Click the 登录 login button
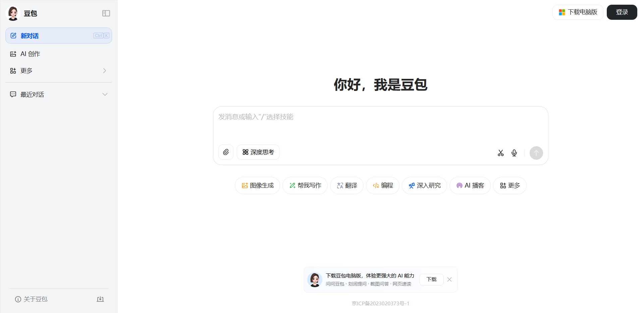Viewport: 644px width, 313px height. (x=622, y=12)
